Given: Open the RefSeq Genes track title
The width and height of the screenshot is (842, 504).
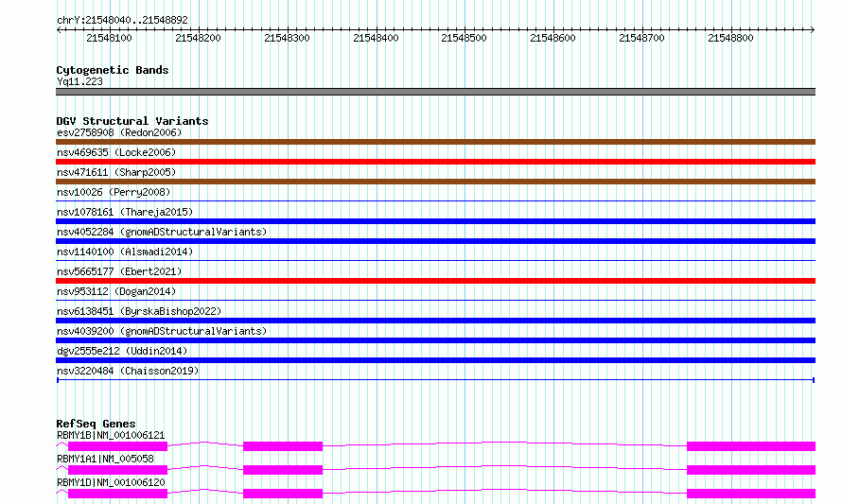Looking at the screenshot, I should click(x=96, y=424).
